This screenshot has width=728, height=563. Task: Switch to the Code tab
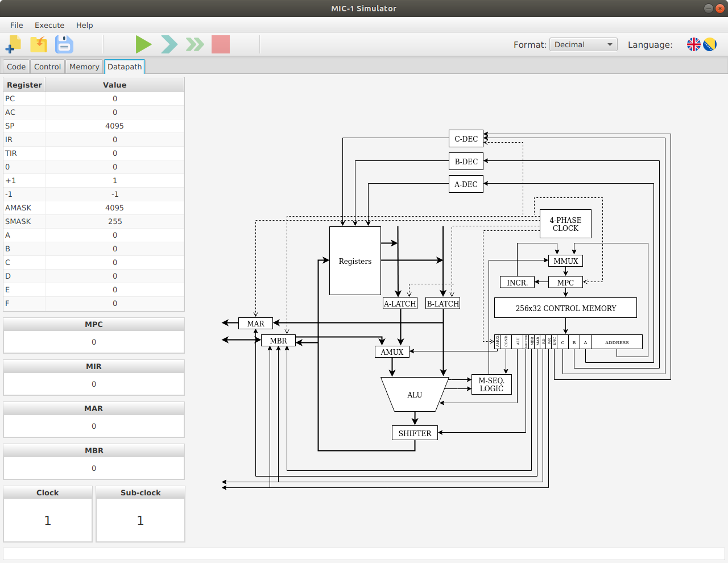coord(16,67)
